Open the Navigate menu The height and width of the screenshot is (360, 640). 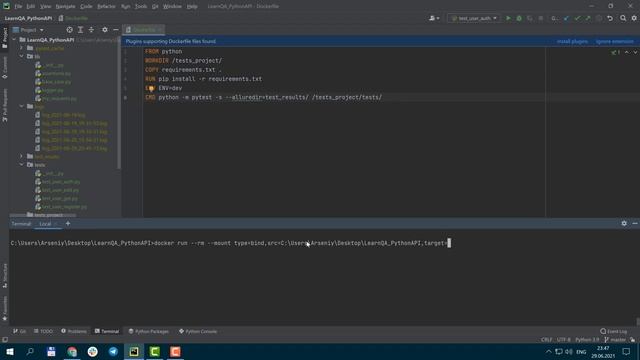pyautogui.click(x=65, y=7)
